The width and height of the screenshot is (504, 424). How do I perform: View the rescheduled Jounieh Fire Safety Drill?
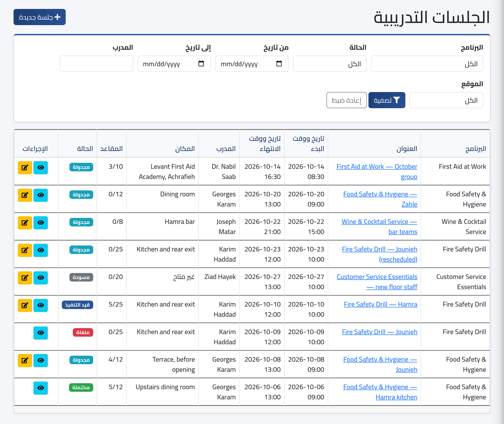click(41, 250)
